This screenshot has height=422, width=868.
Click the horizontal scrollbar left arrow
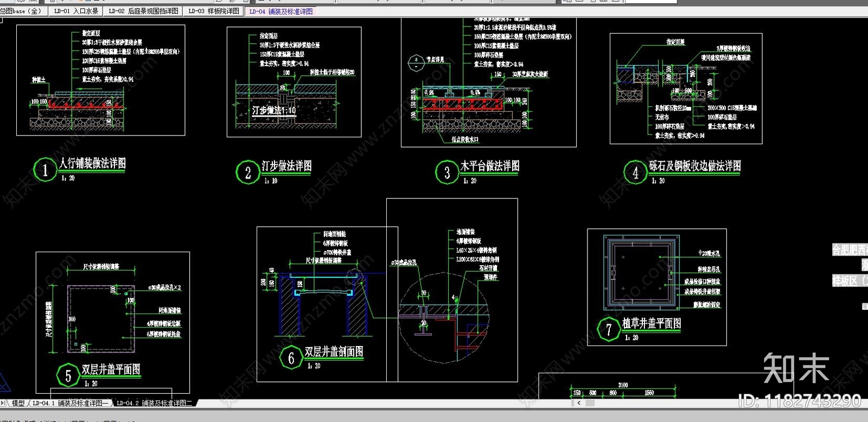(x=579, y=403)
